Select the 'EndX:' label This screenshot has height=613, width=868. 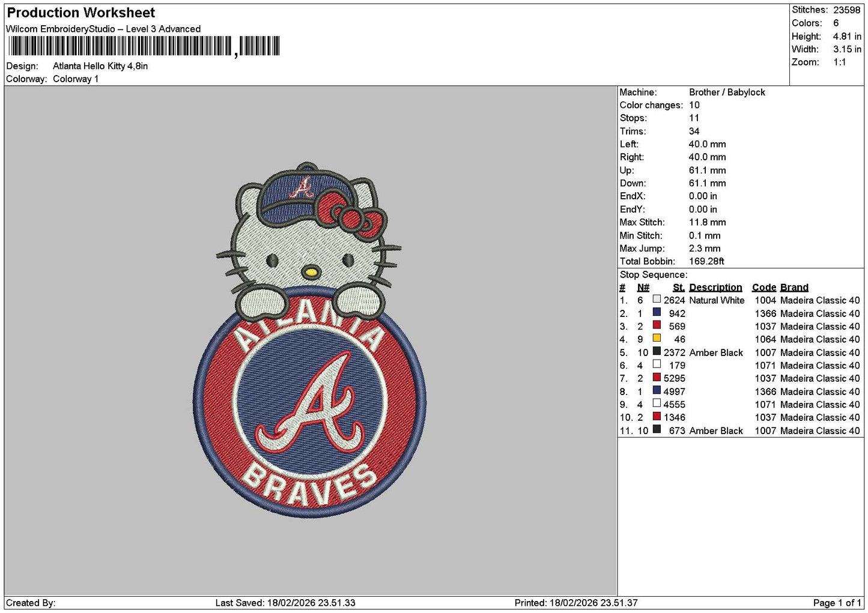point(633,196)
